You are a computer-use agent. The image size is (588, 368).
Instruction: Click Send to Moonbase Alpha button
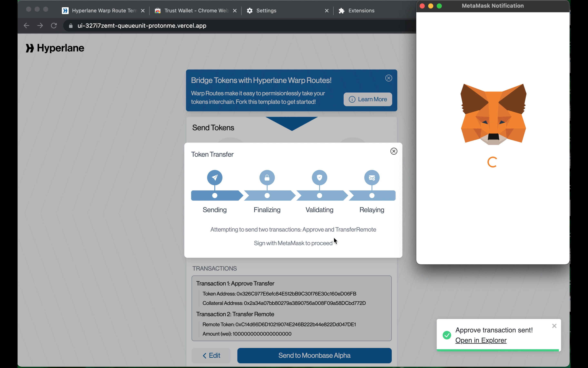click(x=314, y=356)
